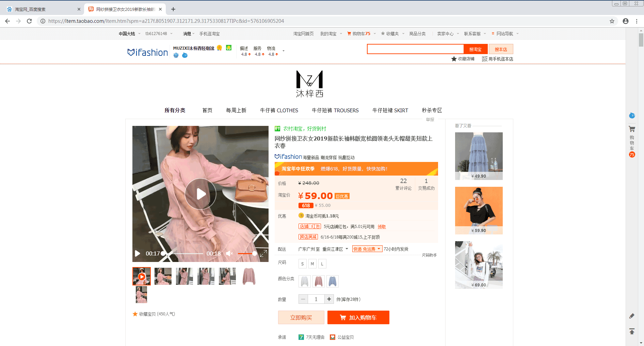Expand the video to fullscreen

[x=263, y=253]
